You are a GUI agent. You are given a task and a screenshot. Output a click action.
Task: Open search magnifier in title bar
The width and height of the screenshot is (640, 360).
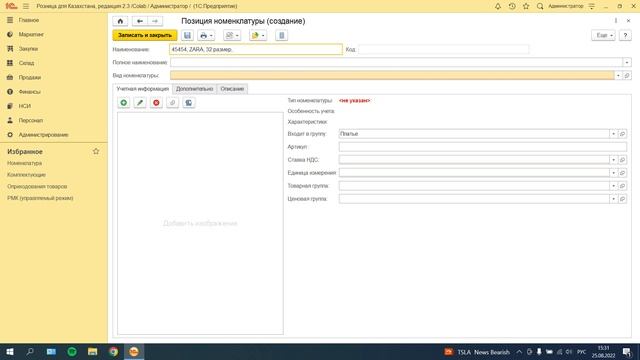540,6
